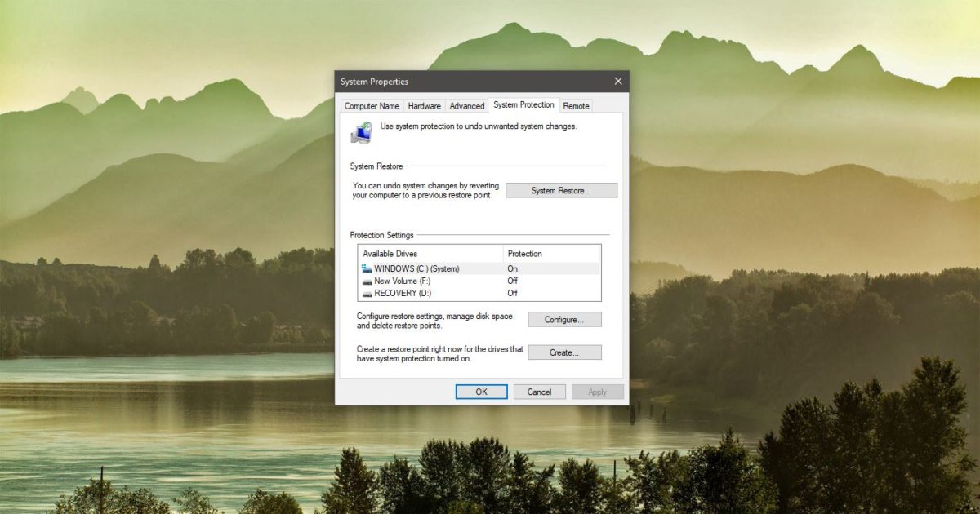Click the New Volume (F:) drive icon
This screenshot has width=980, height=514.
(x=367, y=281)
